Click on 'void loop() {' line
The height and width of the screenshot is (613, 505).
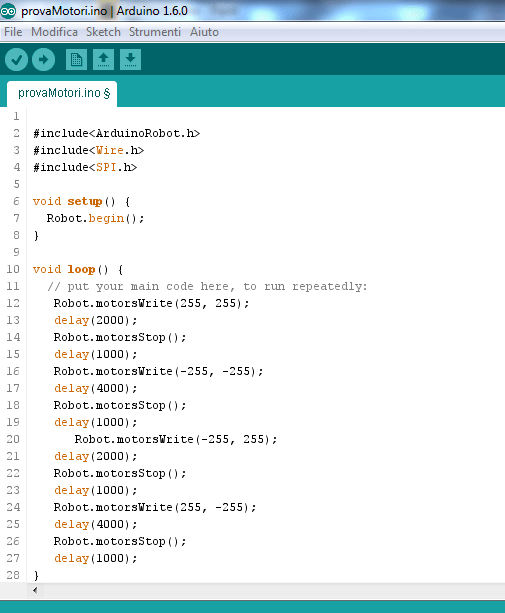pos(78,269)
